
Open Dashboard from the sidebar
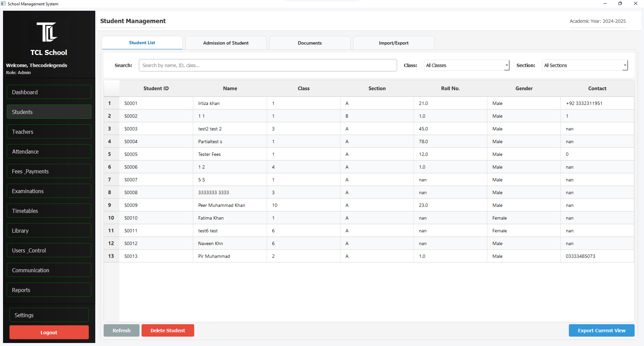click(x=49, y=92)
